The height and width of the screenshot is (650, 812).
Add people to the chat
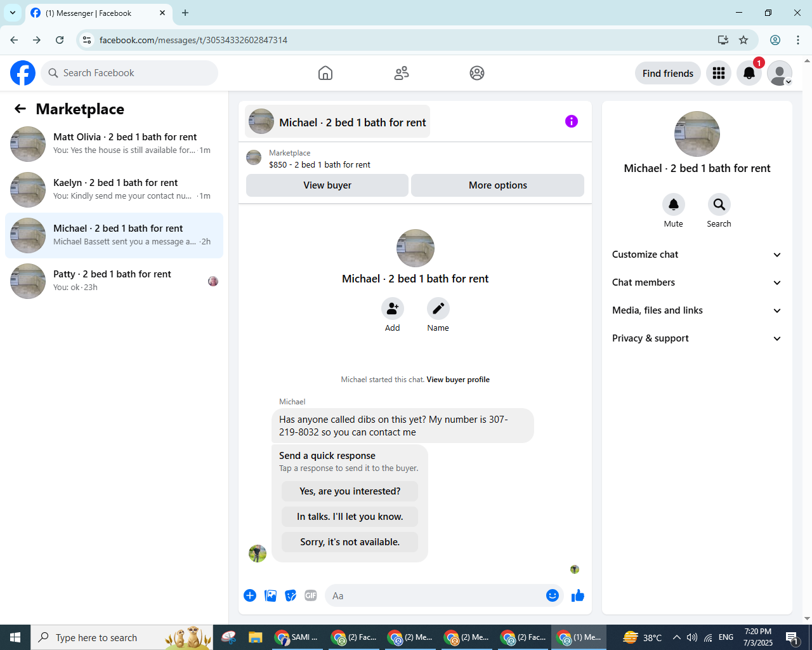pos(393,308)
